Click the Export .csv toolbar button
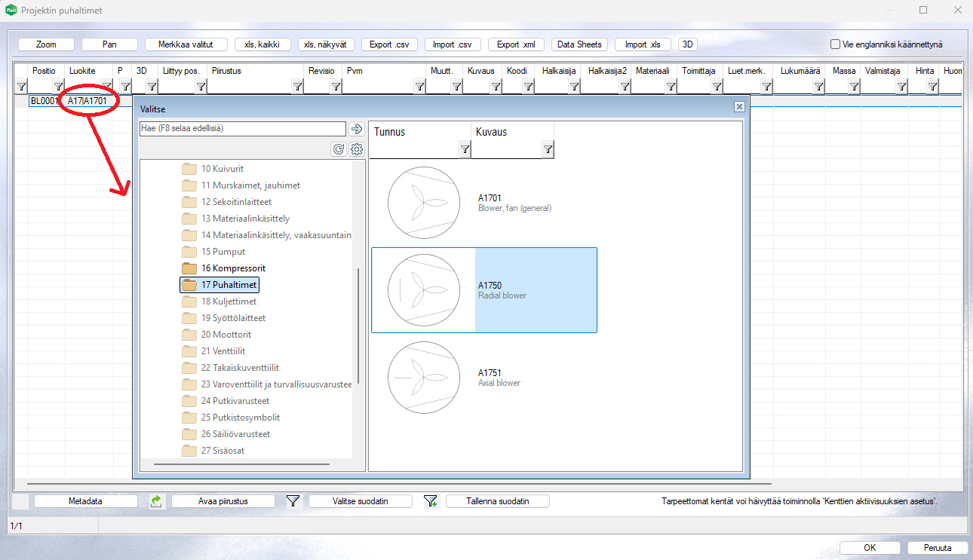The image size is (973, 560). (x=389, y=44)
